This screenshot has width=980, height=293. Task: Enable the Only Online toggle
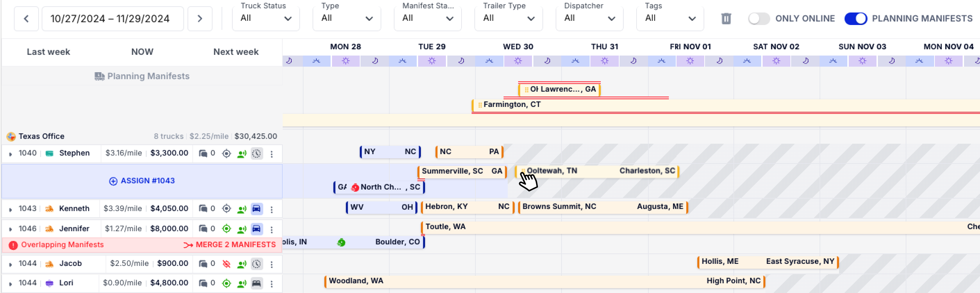pyautogui.click(x=758, y=19)
